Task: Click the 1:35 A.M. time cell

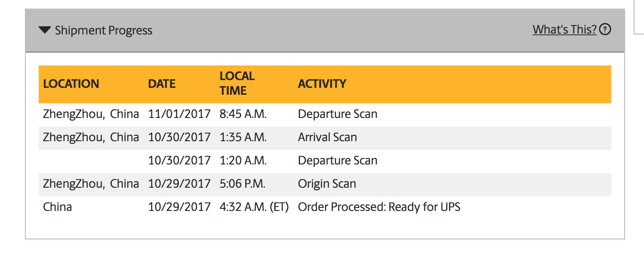Action: click(x=243, y=137)
